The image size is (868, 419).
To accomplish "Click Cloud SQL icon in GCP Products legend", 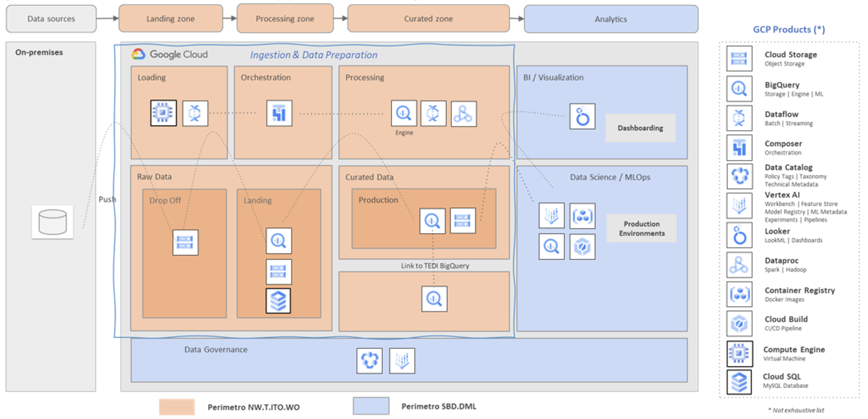I will 739,382.
